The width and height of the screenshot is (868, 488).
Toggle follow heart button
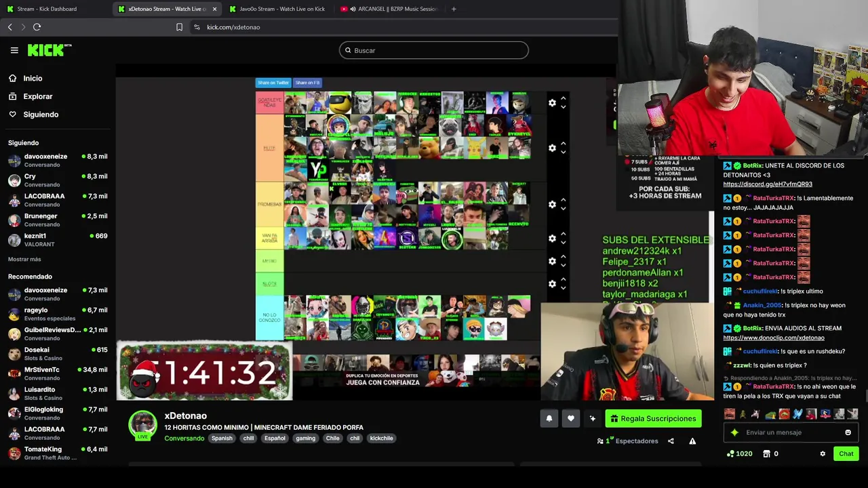click(x=571, y=419)
